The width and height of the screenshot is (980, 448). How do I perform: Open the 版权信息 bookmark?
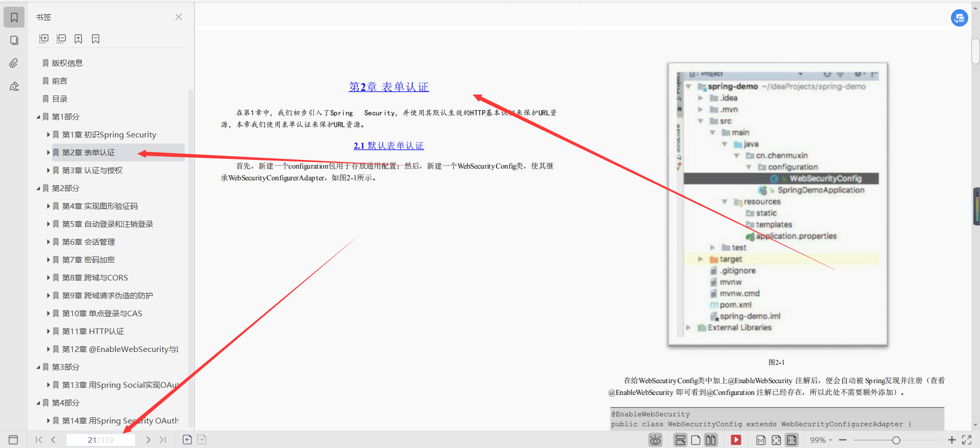click(67, 63)
